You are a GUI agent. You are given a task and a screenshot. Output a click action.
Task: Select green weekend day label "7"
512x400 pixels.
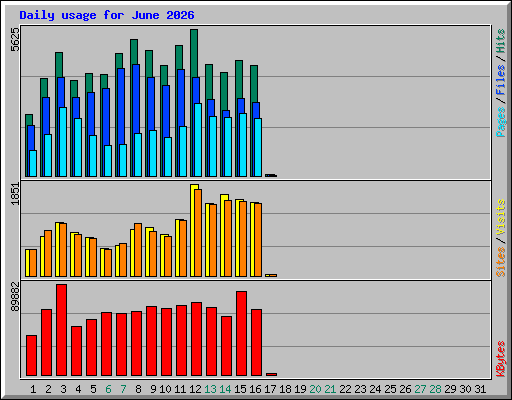[x=123, y=389]
